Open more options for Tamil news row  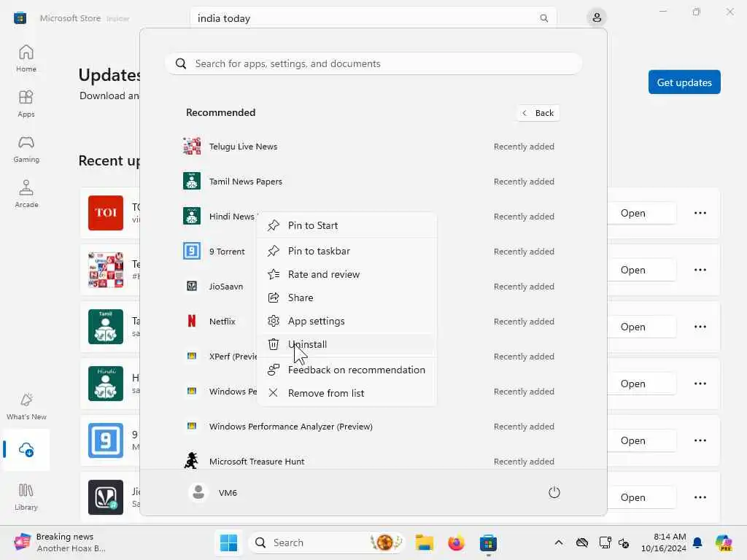[700, 327]
